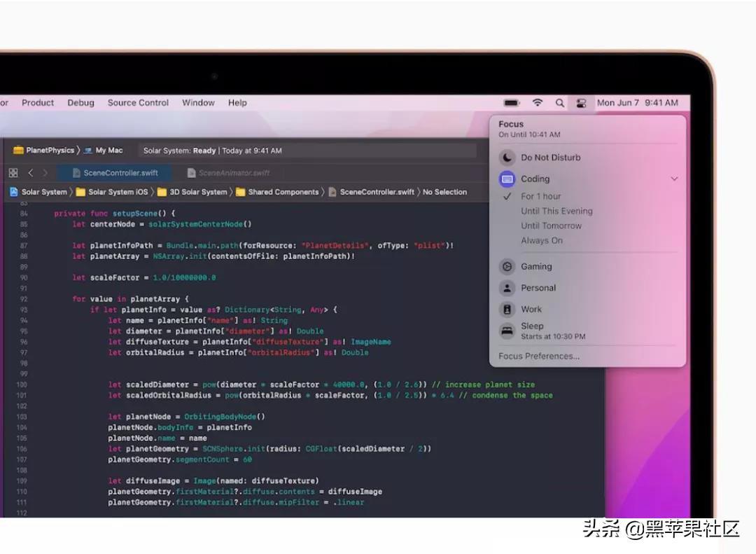Click 'OrbitingBodyNode' on line 103
This screenshot has width=756, height=554.
pos(220,417)
